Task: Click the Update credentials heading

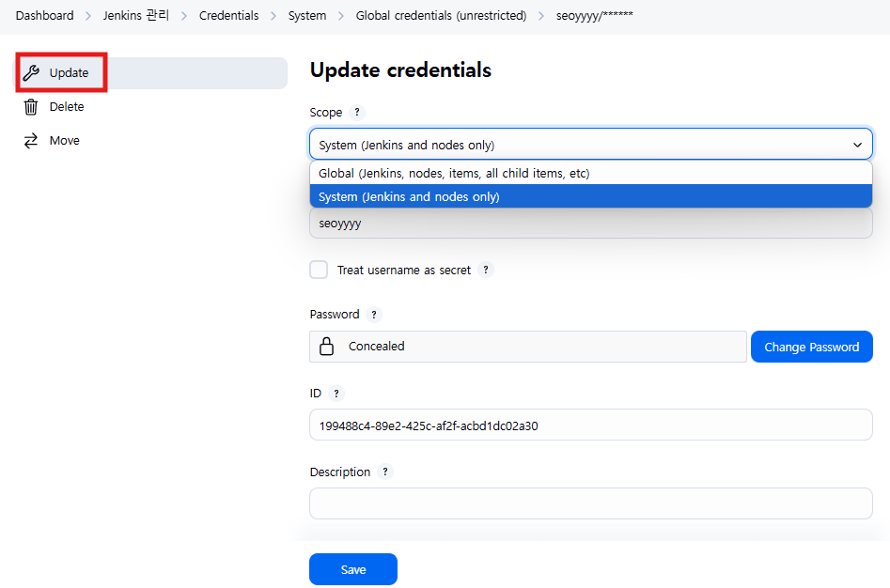Action: [x=400, y=70]
